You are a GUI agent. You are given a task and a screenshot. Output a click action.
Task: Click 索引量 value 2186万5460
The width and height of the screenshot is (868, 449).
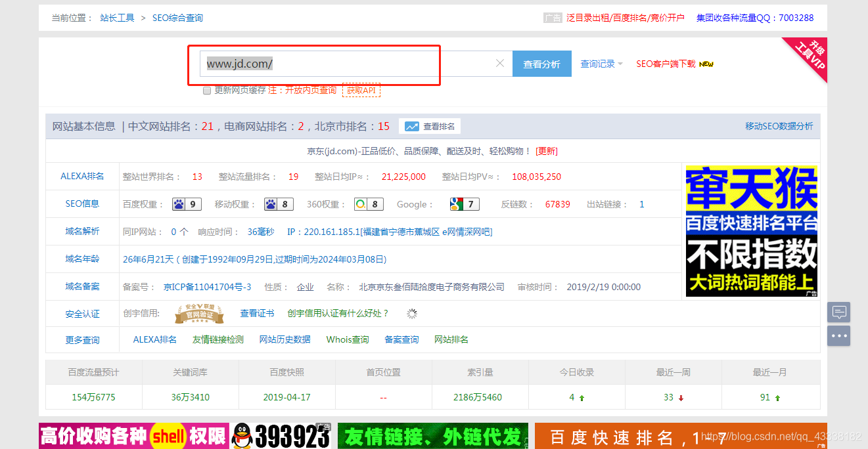click(478, 397)
